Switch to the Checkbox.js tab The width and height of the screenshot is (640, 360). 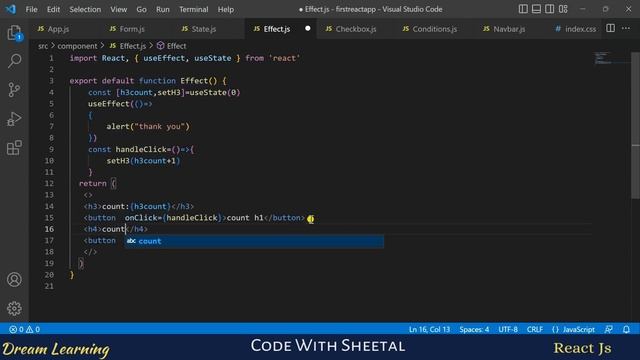click(355, 29)
